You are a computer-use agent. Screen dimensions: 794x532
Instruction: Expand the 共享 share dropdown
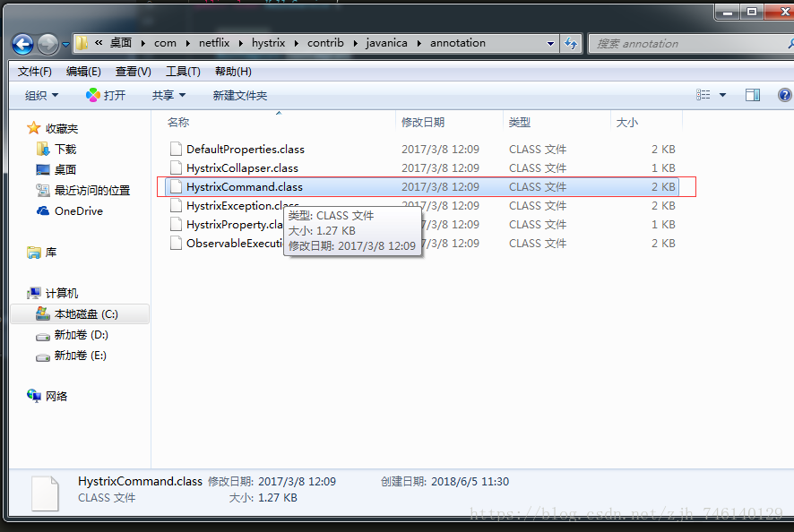[168, 95]
